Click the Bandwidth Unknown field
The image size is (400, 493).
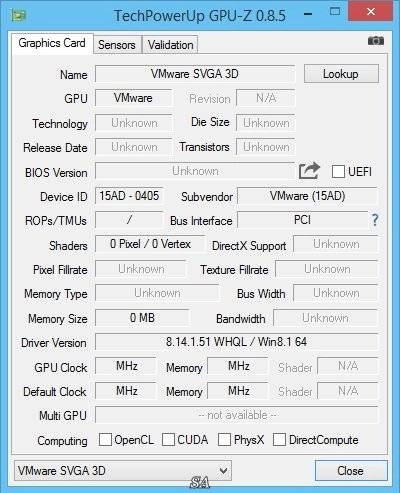pyautogui.click(x=325, y=318)
